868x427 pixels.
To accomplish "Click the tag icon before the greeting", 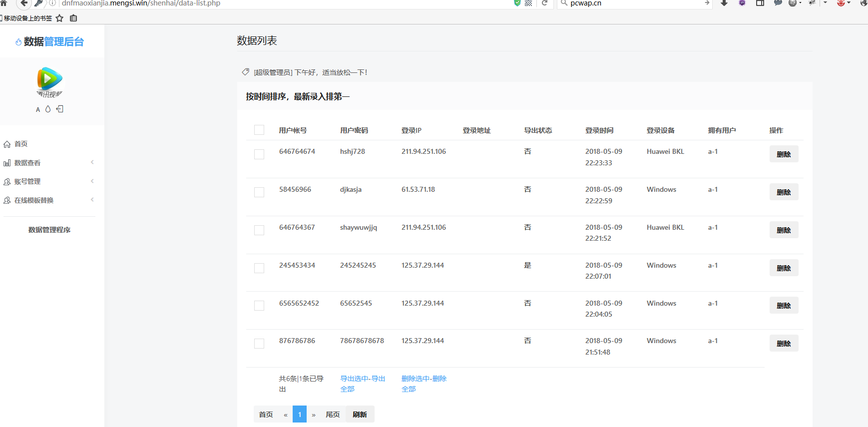I will tap(245, 72).
